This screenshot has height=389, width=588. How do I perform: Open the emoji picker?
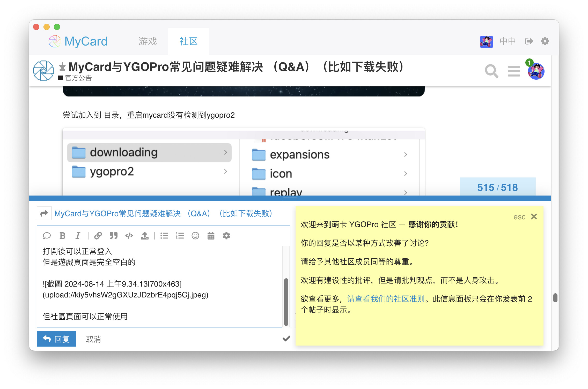[195, 236]
